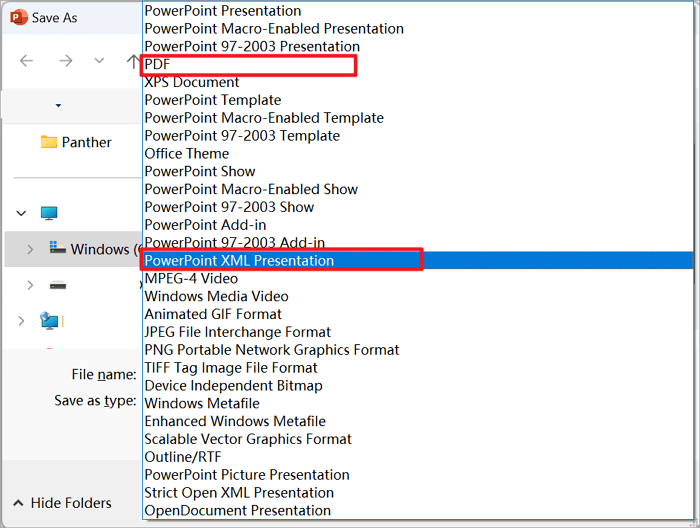
Task: Go up one folder level arrow
Action: click(133, 61)
